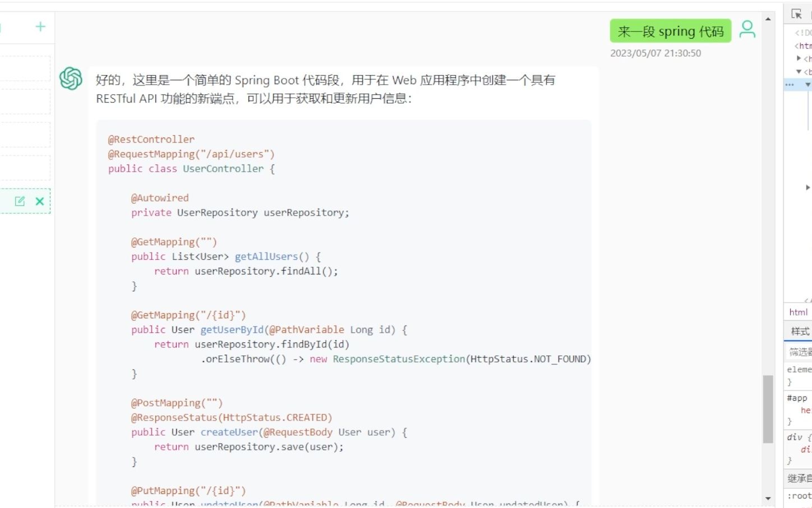Open the 样式 (Styles) tab in DevTools
The height and width of the screenshot is (508, 812).
click(x=800, y=331)
